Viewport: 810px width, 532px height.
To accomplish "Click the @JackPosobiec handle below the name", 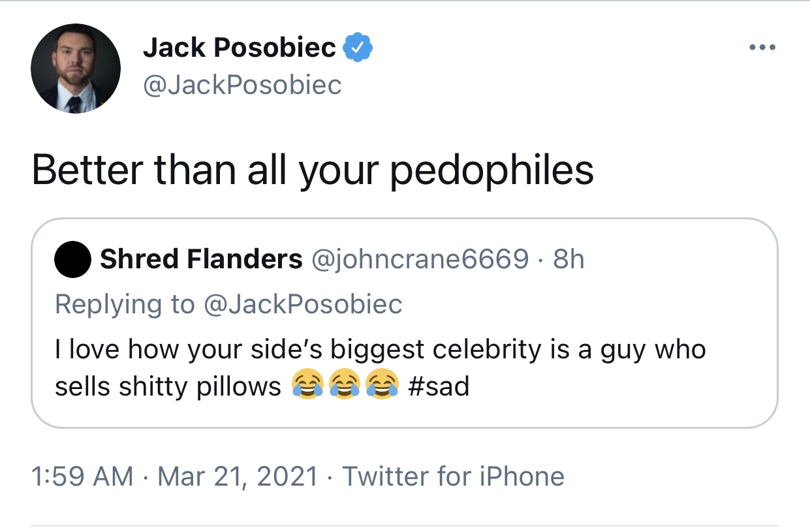I will (x=242, y=85).
